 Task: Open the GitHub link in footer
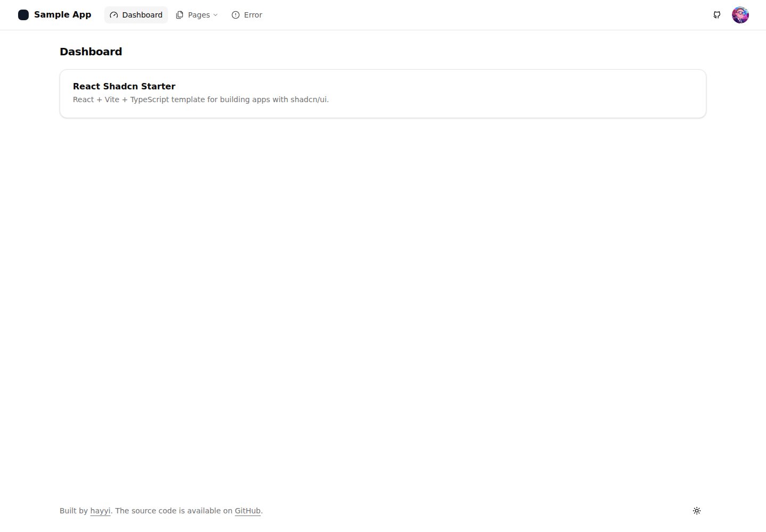(248, 511)
